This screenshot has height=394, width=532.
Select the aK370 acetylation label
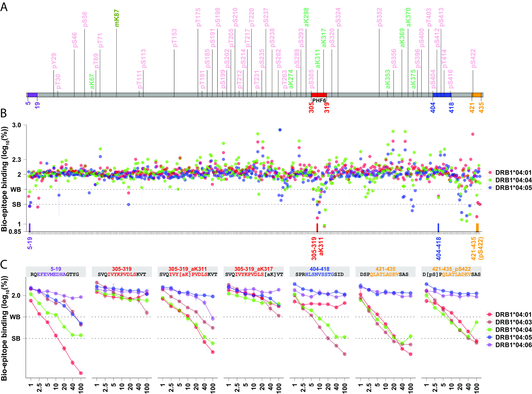point(408,17)
